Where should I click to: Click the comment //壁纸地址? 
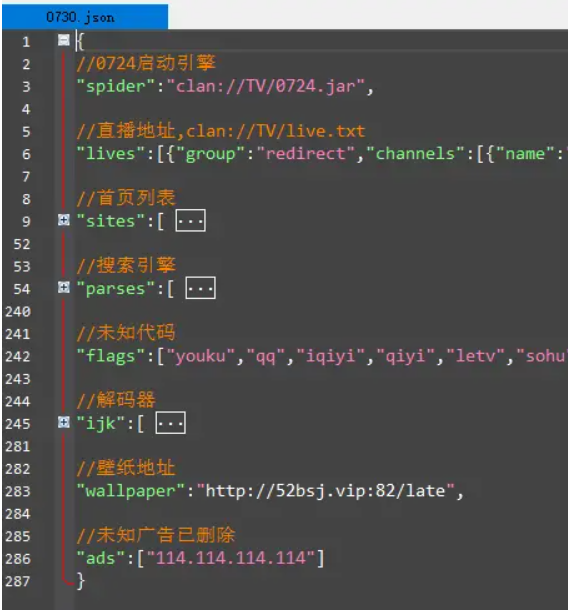tap(126, 468)
